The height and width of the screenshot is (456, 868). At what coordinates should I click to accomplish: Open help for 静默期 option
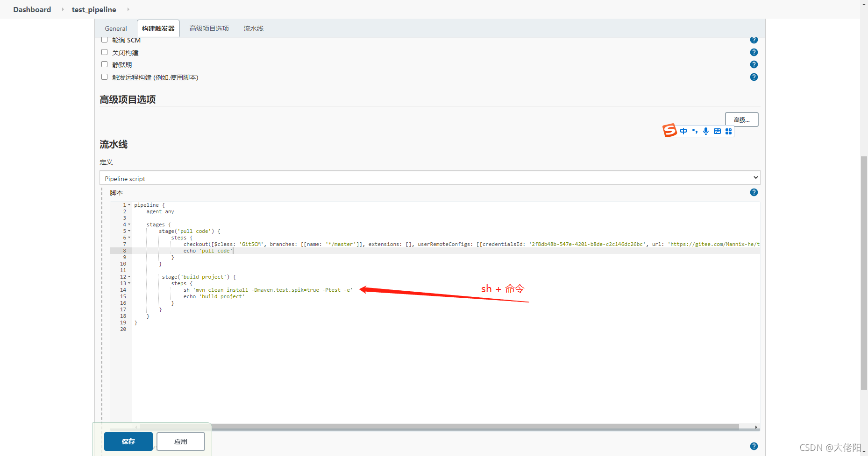(754, 64)
